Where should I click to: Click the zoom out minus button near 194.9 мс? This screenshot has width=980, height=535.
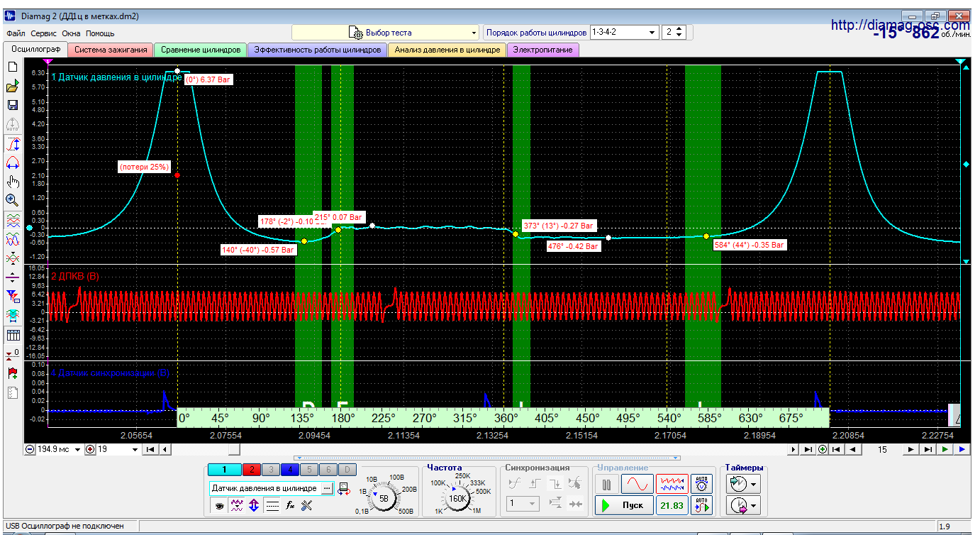tap(29, 449)
